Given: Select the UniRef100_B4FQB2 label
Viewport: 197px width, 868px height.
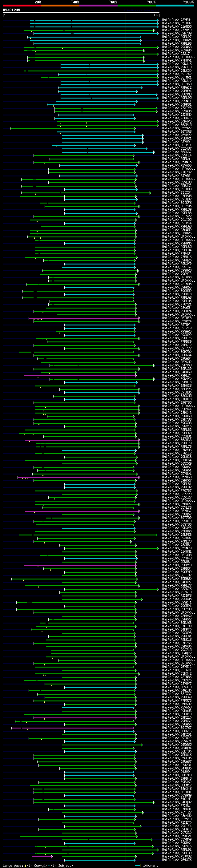Looking at the screenshot, I should 177,802.
